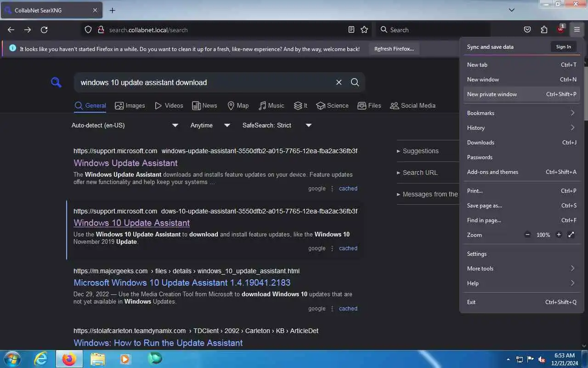Screen dimensions: 588x368
Task: Open Windows 10 Update Assistant result link
Action: tap(131, 223)
